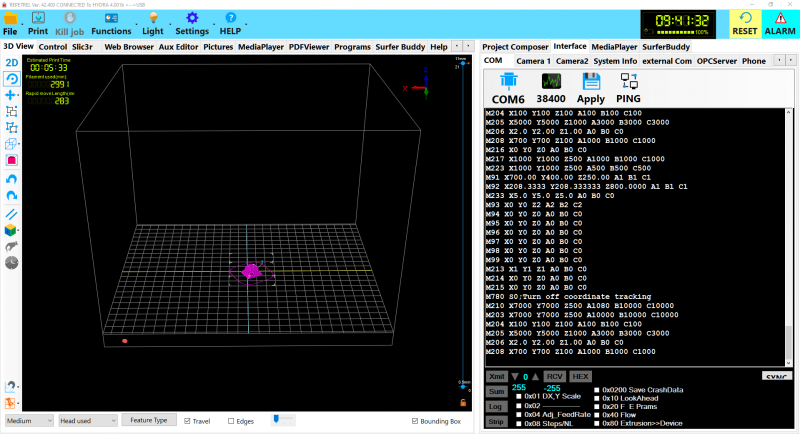The width and height of the screenshot is (800, 434).
Task: Click the Sum button
Action: point(496,392)
